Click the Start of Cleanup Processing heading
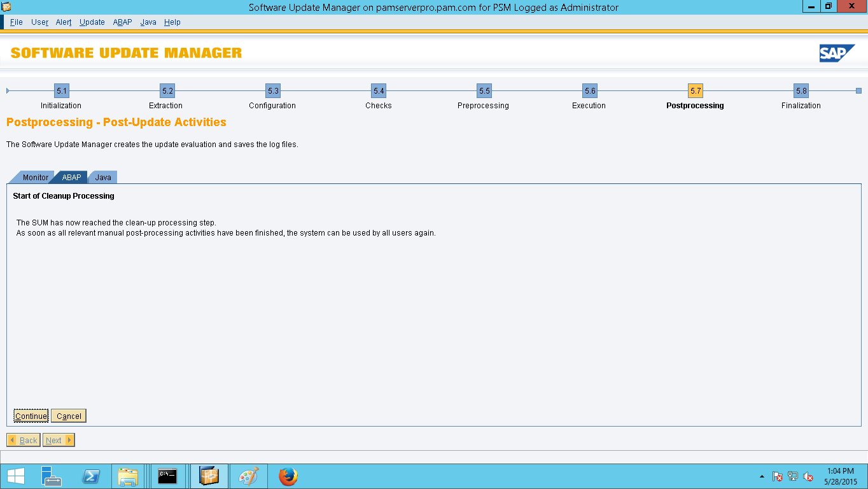Viewport: 868px width, 489px height. click(64, 196)
